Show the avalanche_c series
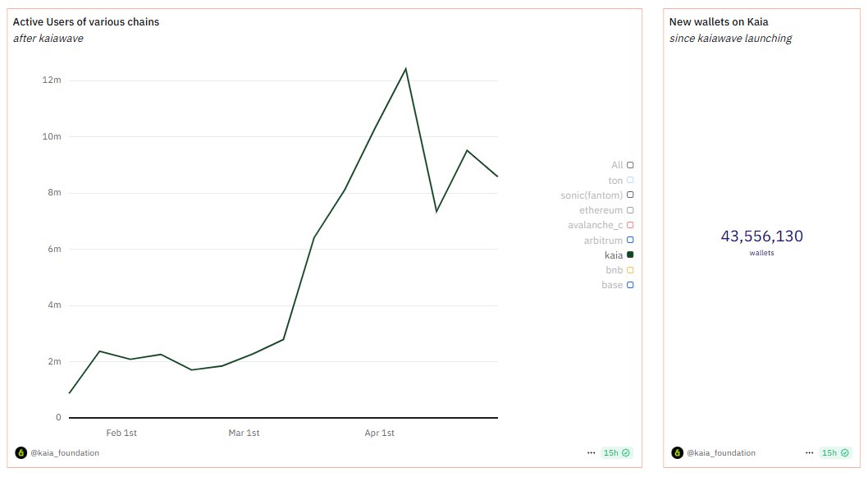The image size is (868, 477). coord(630,225)
